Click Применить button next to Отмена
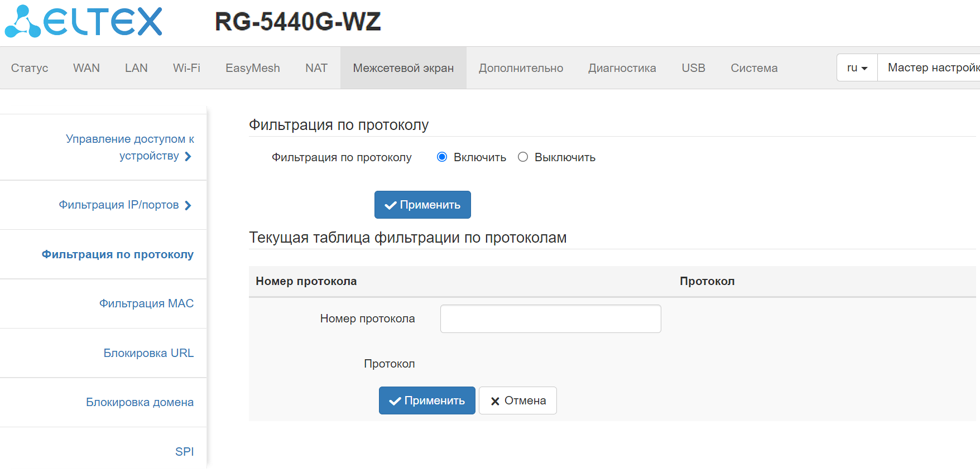The image size is (980, 473). click(427, 400)
